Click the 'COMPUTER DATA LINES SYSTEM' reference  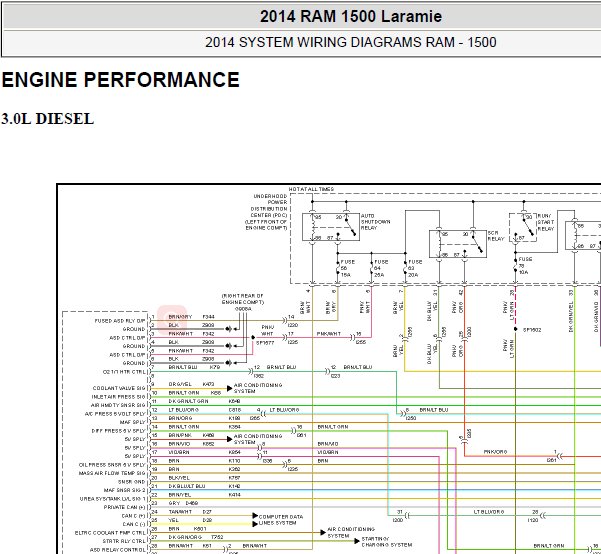click(281, 520)
